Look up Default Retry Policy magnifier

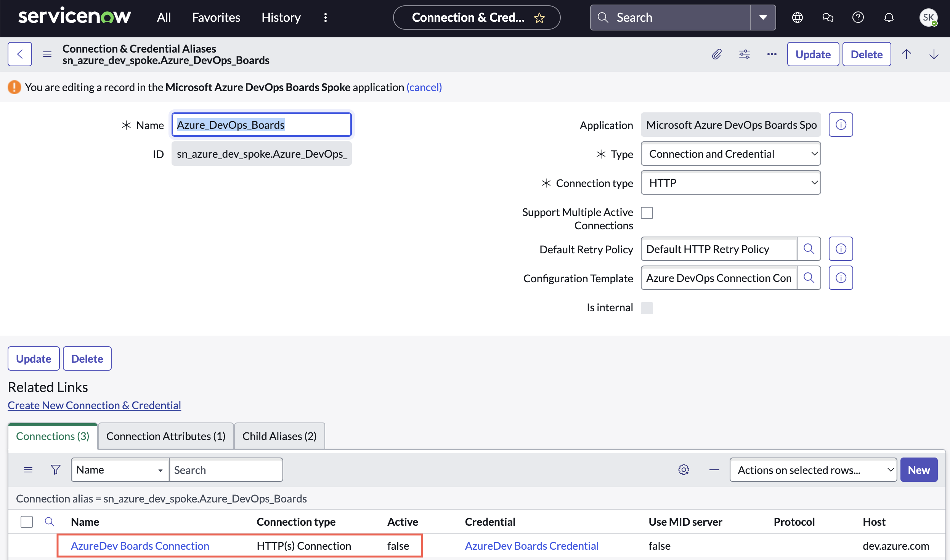click(809, 249)
